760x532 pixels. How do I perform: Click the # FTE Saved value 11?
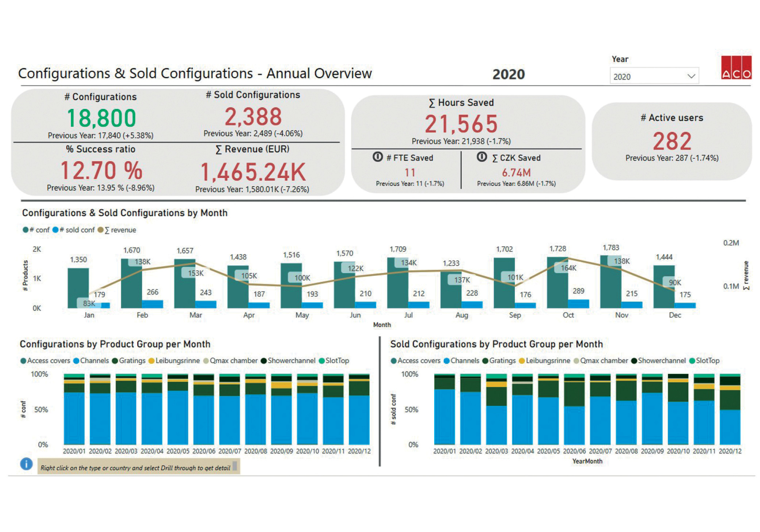pos(410,172)
